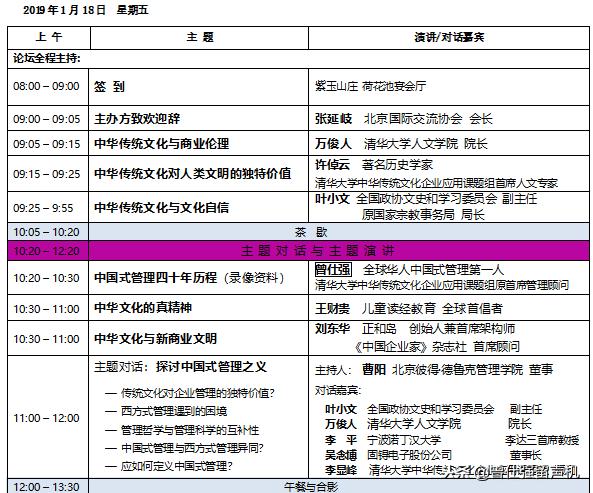Click 中华传统文化与商业伦理 topic
This screenshot has width=593, height=493.
(161, 144)
